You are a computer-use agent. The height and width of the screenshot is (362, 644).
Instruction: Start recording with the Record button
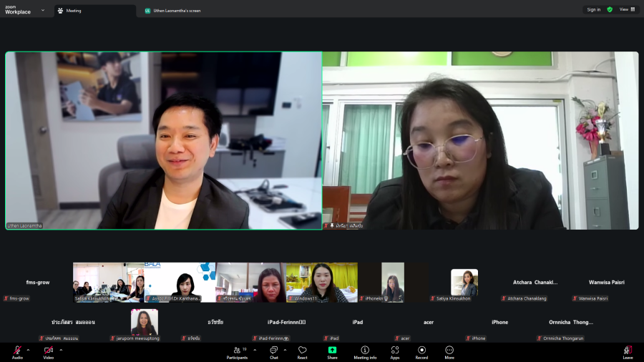[421, 351]
